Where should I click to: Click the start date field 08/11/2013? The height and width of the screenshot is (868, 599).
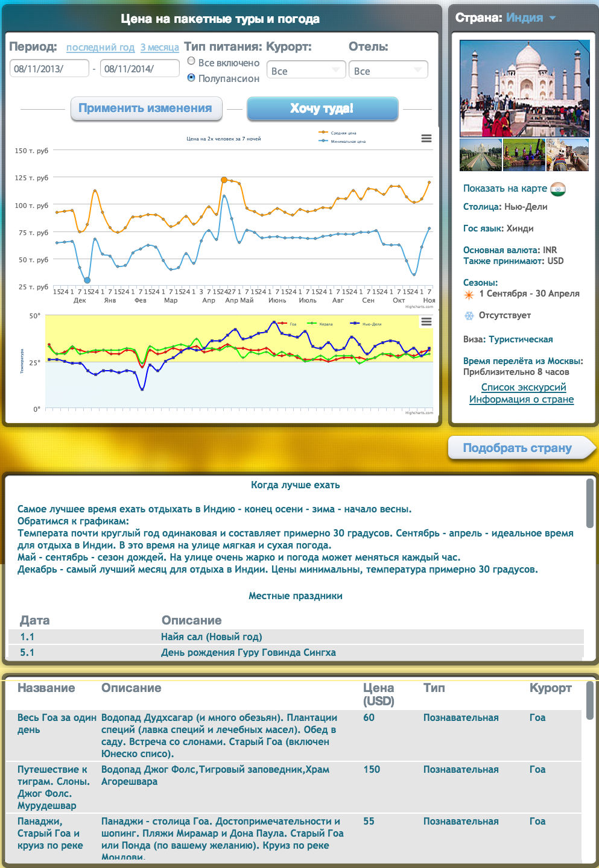pyautogui.click(x=49, y=69)
